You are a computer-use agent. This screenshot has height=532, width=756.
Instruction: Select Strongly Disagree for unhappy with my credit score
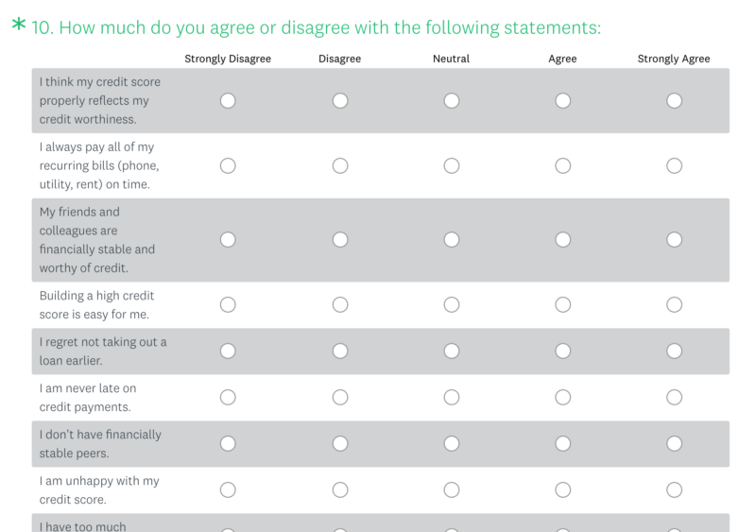pyautogui.click(x=228, y=490)
